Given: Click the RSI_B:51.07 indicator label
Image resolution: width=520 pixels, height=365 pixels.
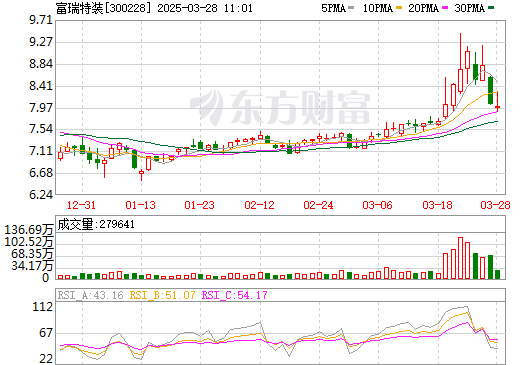Looking at the screenshot, I should (x=162, y=295).
